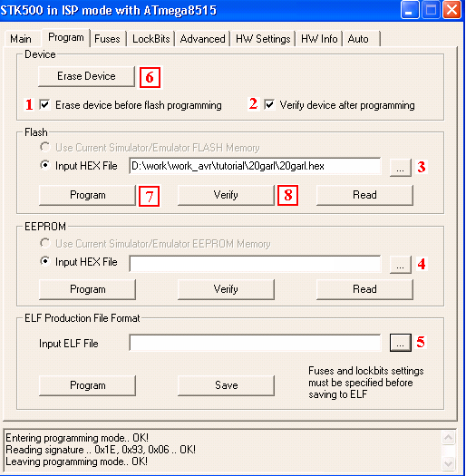The image size is (466, 476).
Task: Show the HW Info tab
Action: (x=319, y=39)
